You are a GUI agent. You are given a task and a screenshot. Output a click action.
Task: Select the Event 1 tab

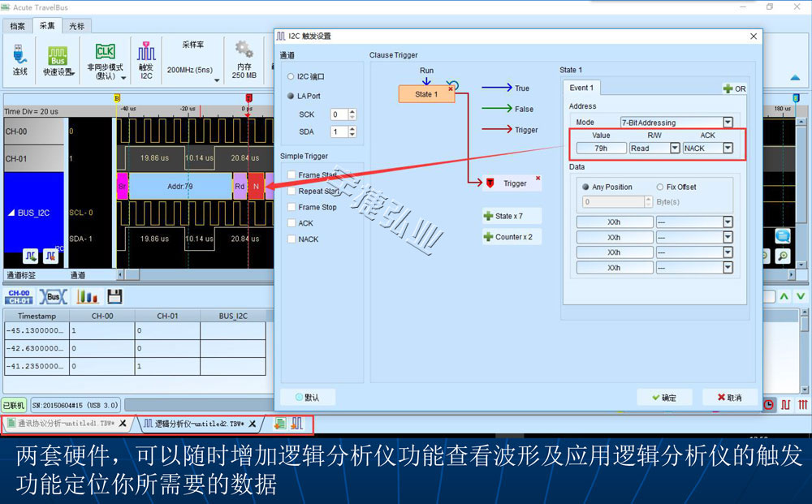(581, 88)
